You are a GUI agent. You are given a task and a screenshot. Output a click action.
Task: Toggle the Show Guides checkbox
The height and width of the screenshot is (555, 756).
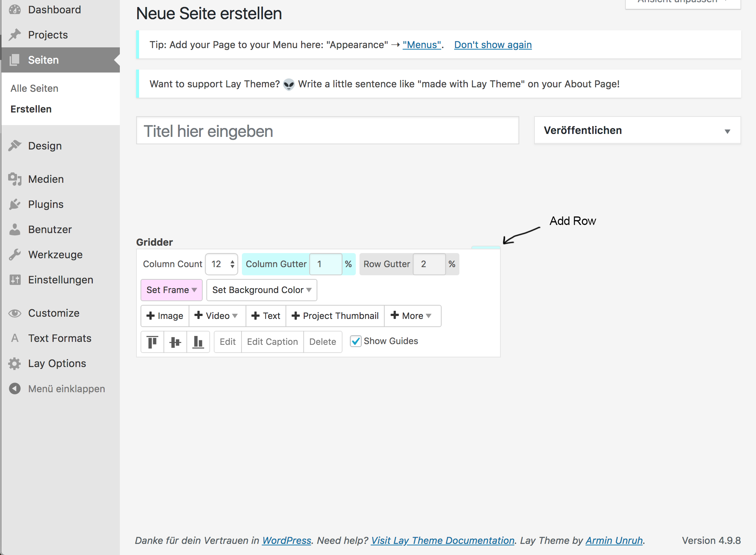[355, 341]
